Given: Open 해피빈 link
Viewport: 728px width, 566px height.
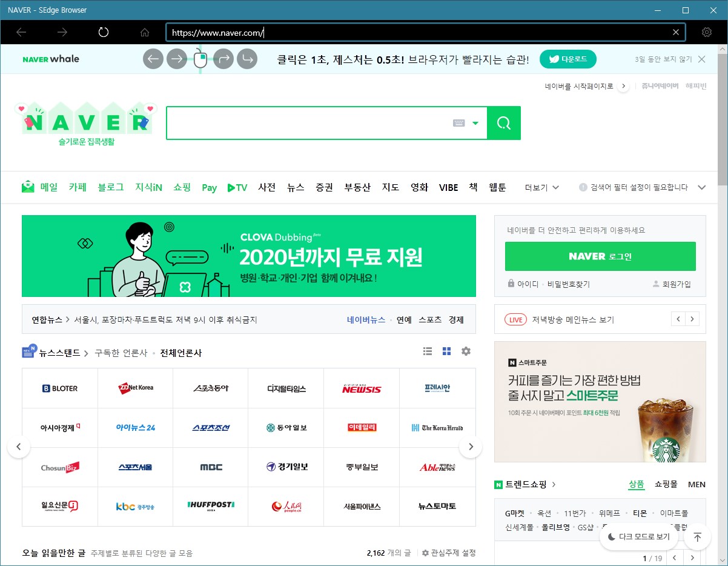Looking at the screenshot, I should 696,86.
